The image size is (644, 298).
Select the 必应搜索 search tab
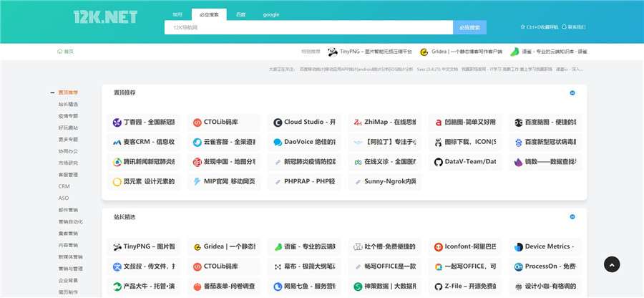point(209,14)
